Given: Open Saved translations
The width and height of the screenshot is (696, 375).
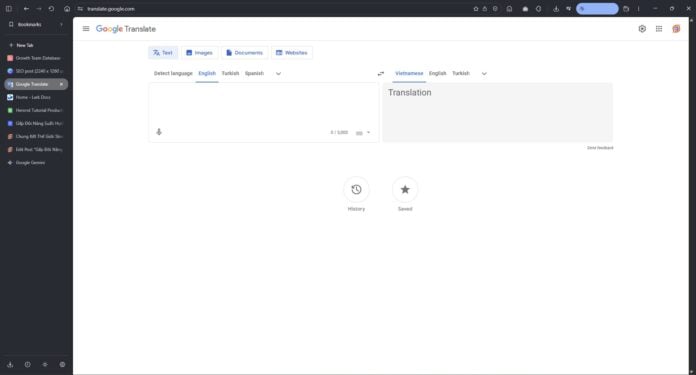Looking at the screenshot, I should tap(405, 190).
